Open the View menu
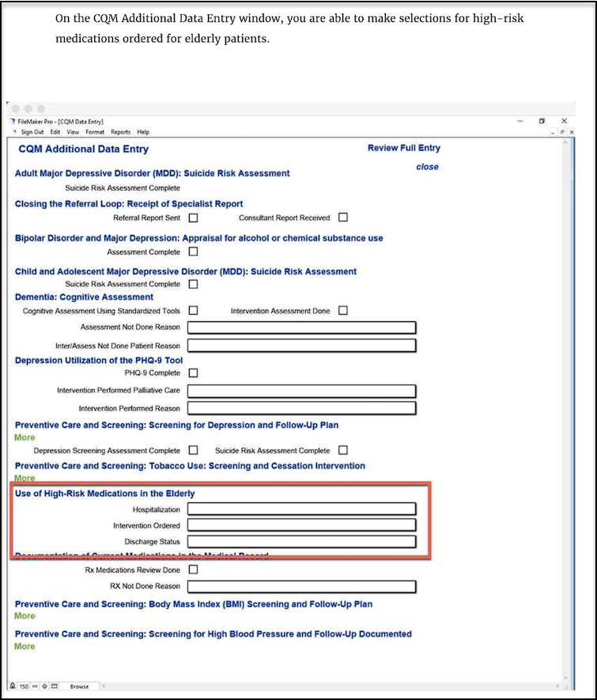This screenshot has width=597, height=700. coord(73,132)
